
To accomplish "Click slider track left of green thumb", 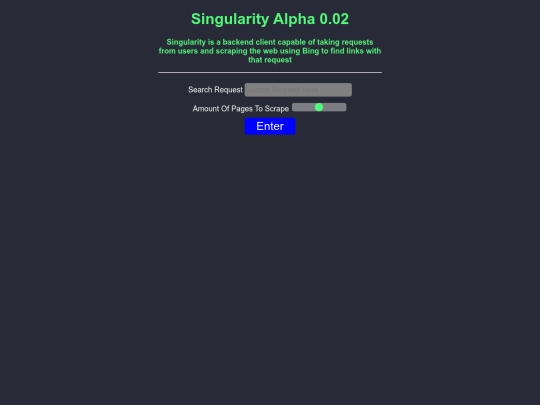I will tap(303, 107).
